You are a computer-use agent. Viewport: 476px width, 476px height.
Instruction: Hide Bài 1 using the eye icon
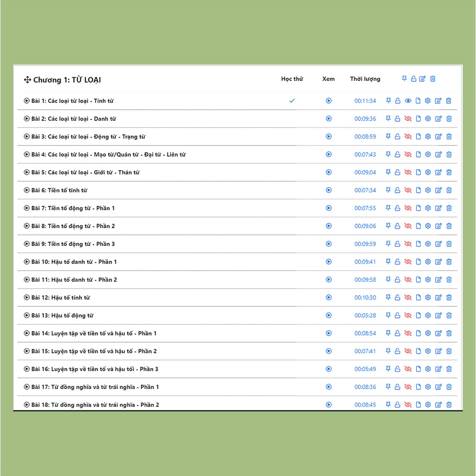(408, 101)
